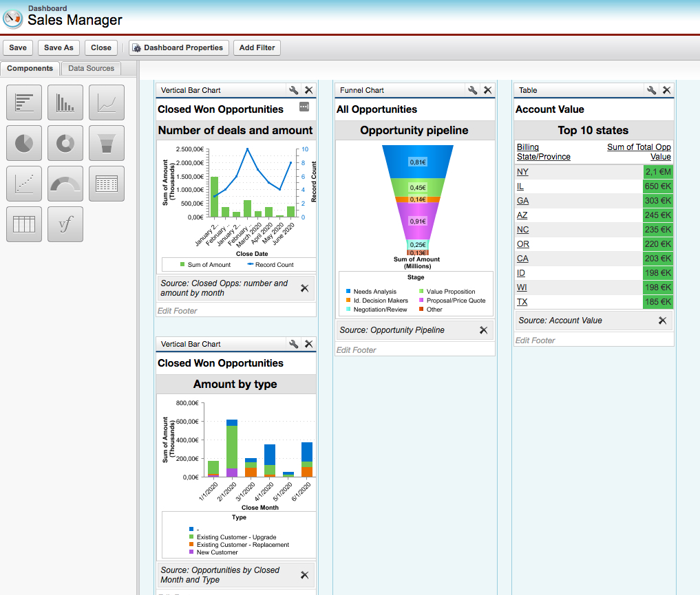Open the GA state link
Viewport: 700px width, 595px height.
click(x=523, y=201)
